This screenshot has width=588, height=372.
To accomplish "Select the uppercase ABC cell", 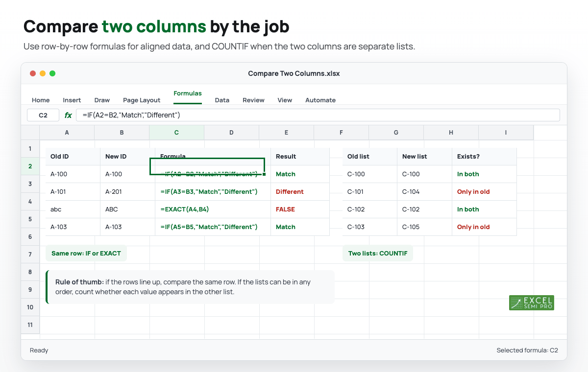I will 127,209.
